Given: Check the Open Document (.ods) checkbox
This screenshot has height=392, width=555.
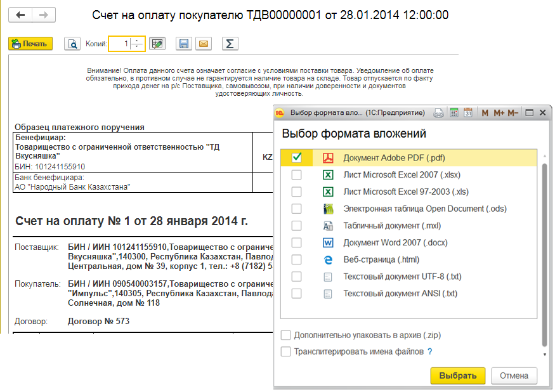Looking at the screenshot, I should (297, 209).
